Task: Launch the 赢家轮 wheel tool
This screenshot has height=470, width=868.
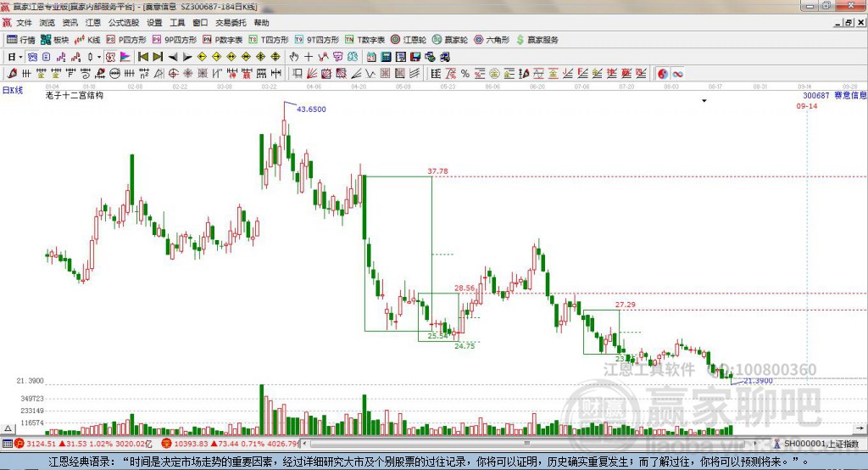Action: point(450,40)
